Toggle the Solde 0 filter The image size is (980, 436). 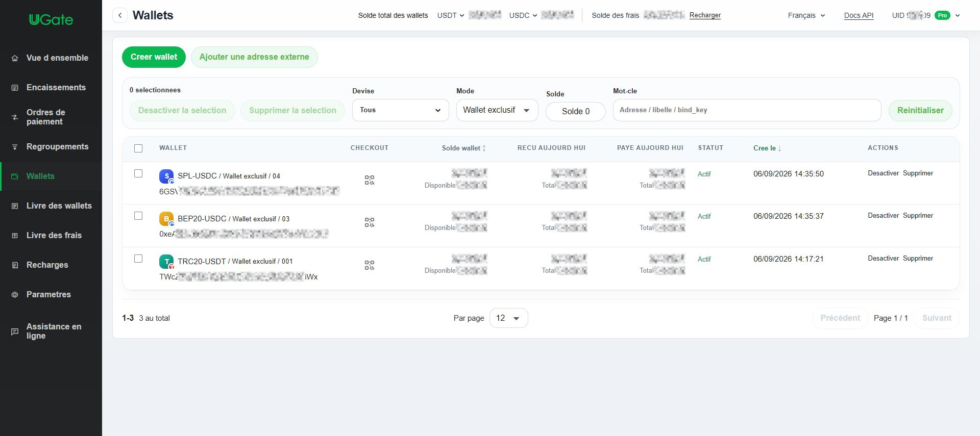[576, 112]
